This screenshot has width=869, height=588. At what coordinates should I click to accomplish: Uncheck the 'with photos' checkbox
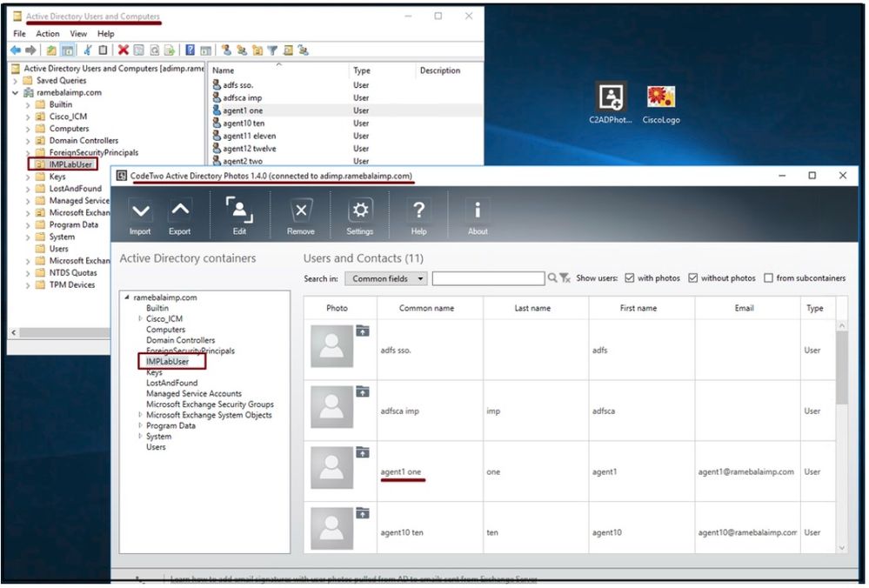[x=630, y=278]
